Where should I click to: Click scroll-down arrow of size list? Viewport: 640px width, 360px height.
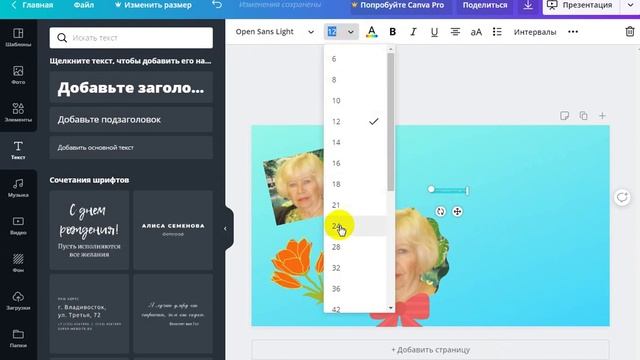tap(391, 308)
